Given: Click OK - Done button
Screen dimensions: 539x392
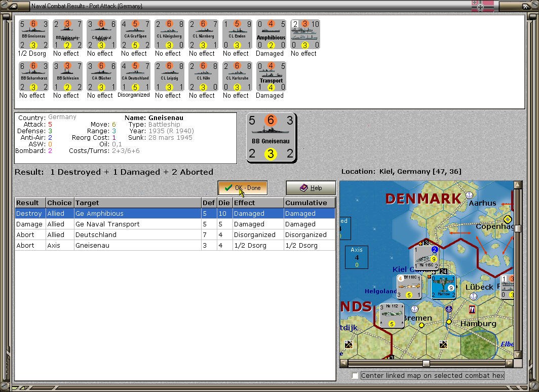Looking at the screenshot, I should pos(243,188).
